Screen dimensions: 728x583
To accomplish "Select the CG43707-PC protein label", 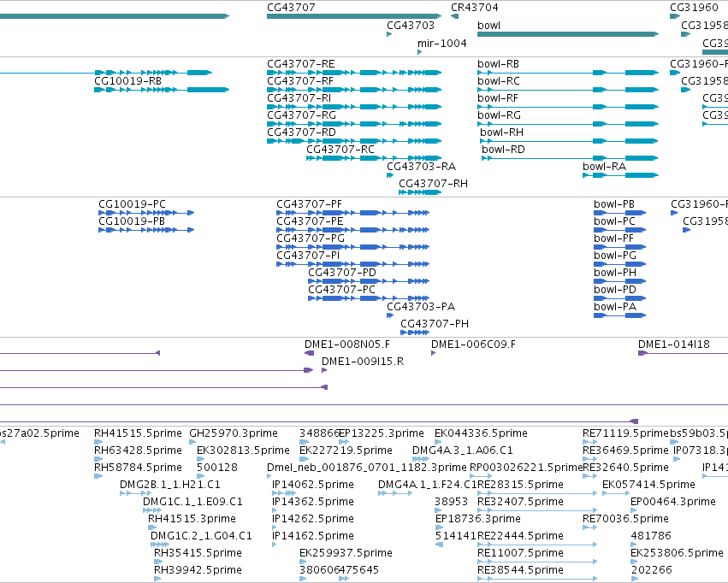I will (x=341, y=290).
